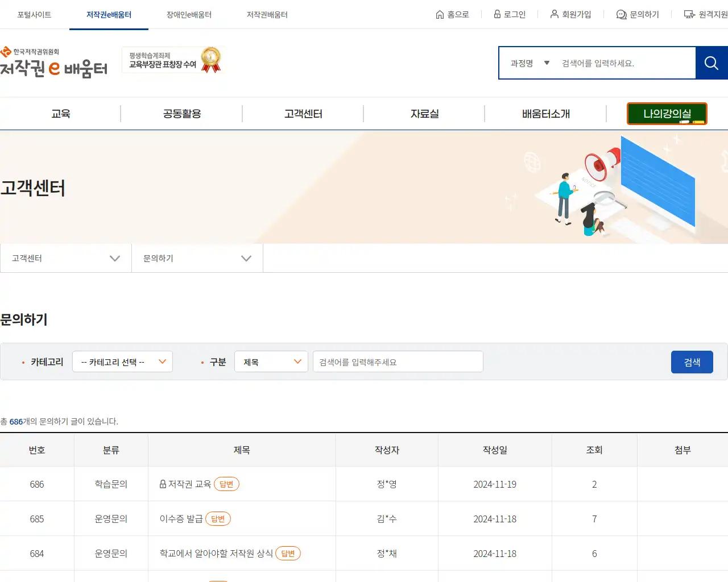Image resolution: width=728 pixels, height=582 pixels.
Task: Switch to the 장애인e배움터 tab
Action: tap(189, 15)
